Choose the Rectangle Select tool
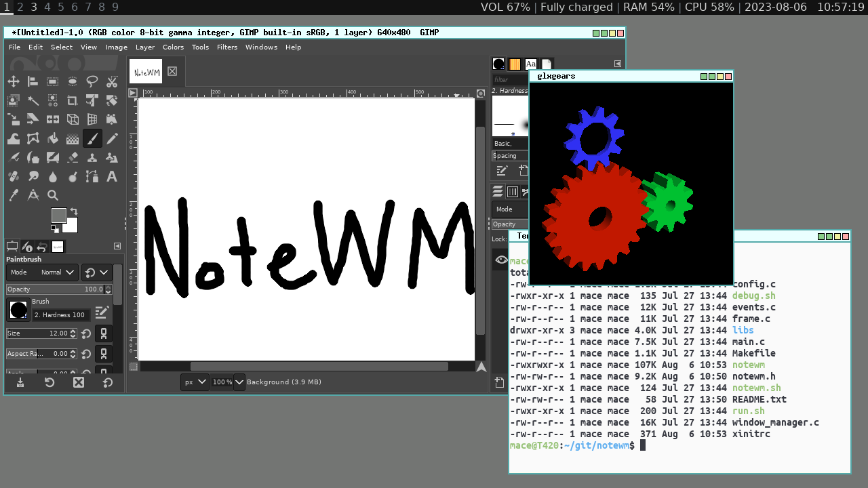 coord(52,81)
